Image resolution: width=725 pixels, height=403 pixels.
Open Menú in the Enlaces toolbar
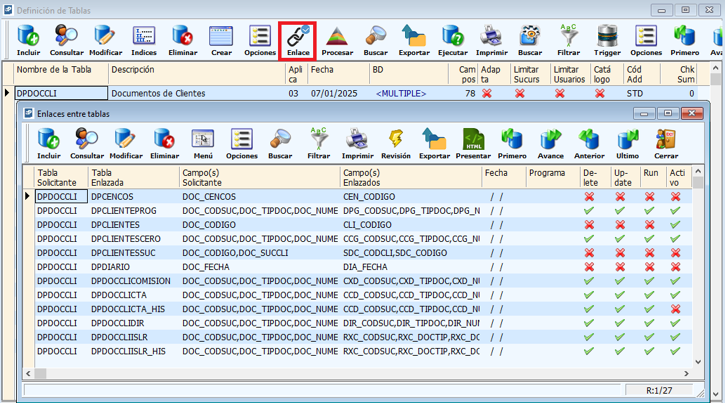(203, 143)
